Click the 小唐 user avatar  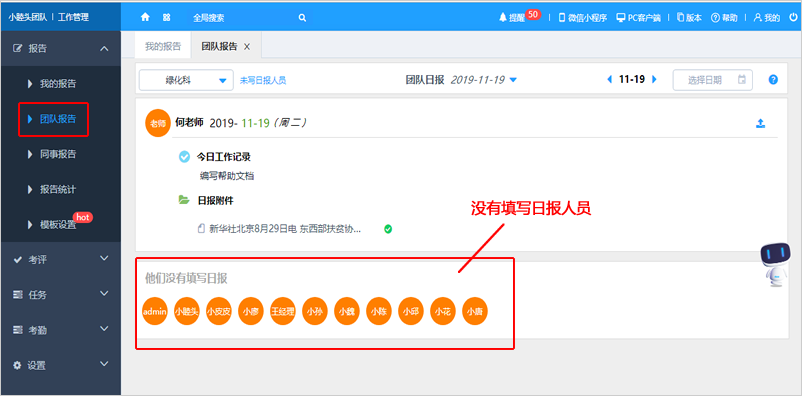point(475,311)
